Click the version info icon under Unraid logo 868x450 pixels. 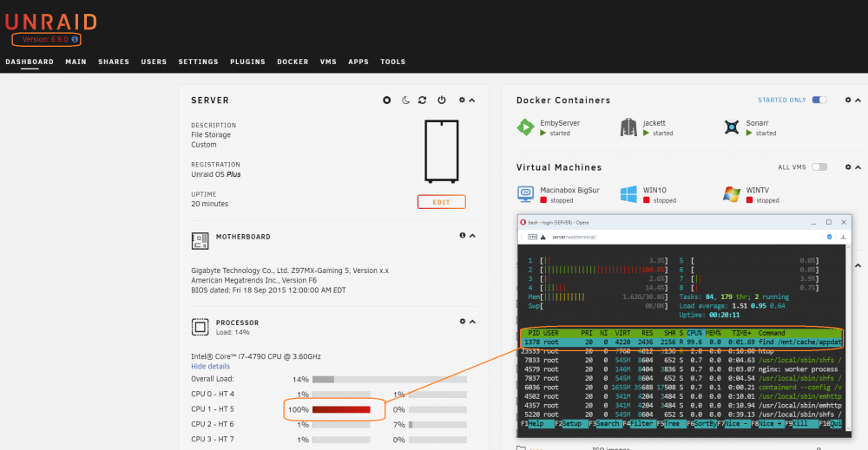75,39
